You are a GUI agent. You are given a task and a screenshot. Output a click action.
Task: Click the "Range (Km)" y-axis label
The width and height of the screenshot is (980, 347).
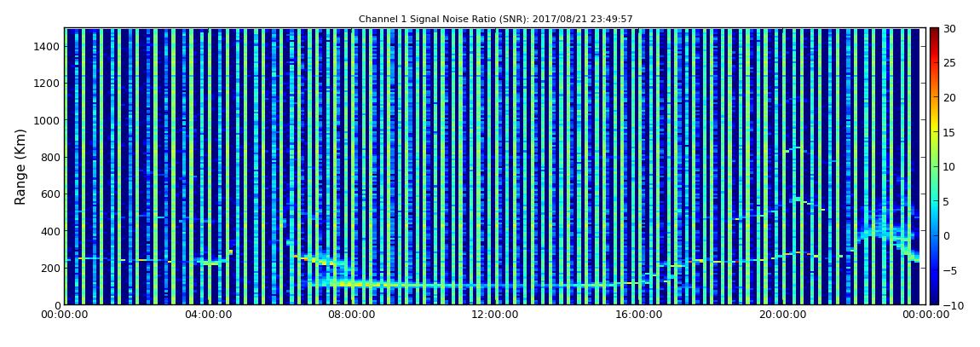pos(20,166)
